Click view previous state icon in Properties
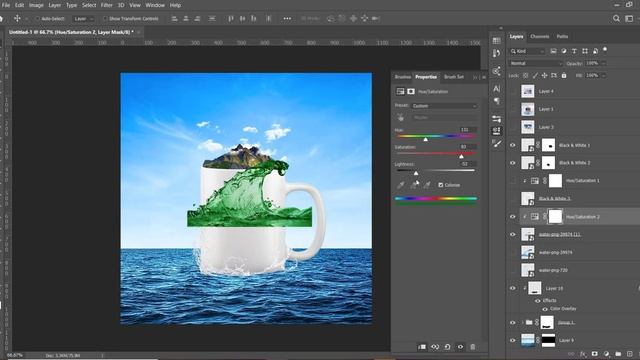This screenshot has height=360, width=640. pos(435,347)
